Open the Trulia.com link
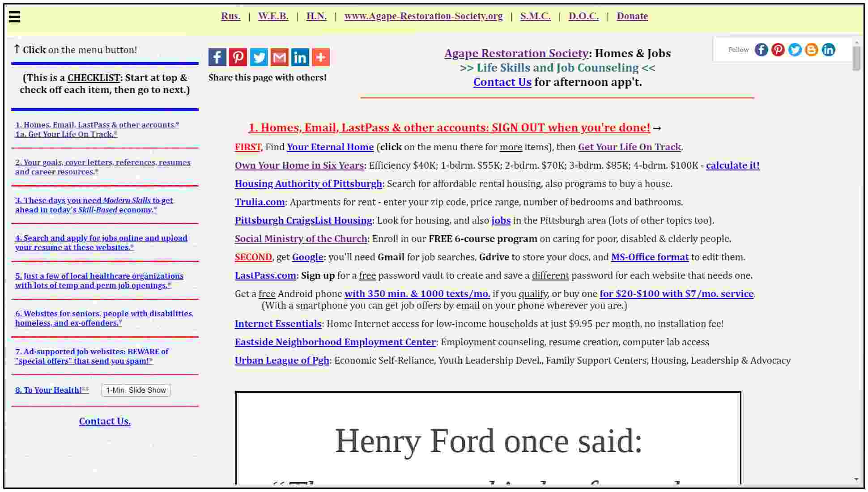Viewport: 868px width, 492px height. (x=260, y=202)
